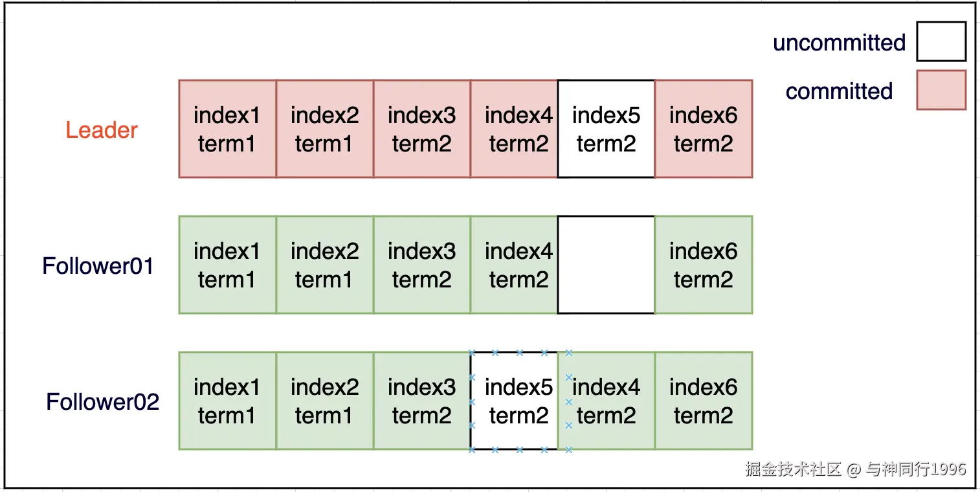Click Leader's index1 term1 log cell
Image resolution: width=980 pixels, height=492 pixels.
pos(227,129)
